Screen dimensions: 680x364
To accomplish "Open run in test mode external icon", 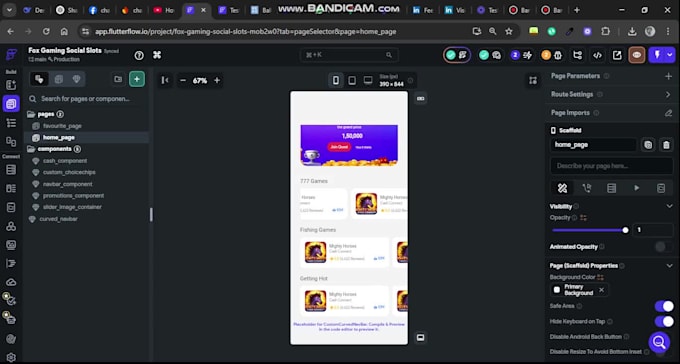I will pos(617,55).
